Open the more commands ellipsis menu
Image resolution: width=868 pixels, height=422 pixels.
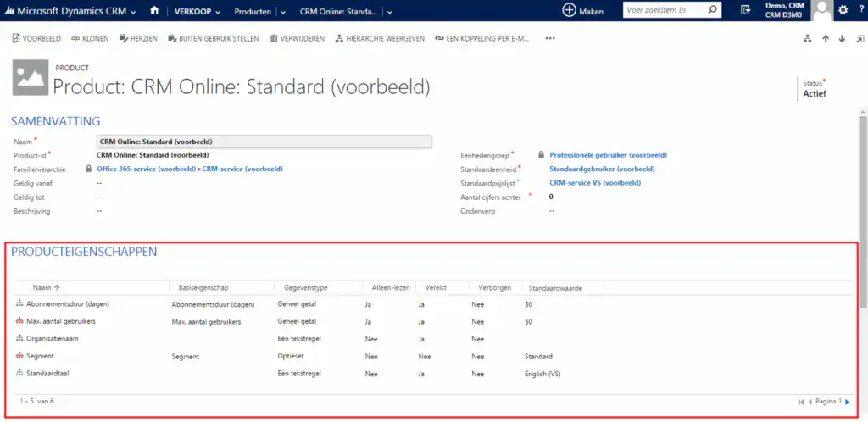click(x=550, y=38)
